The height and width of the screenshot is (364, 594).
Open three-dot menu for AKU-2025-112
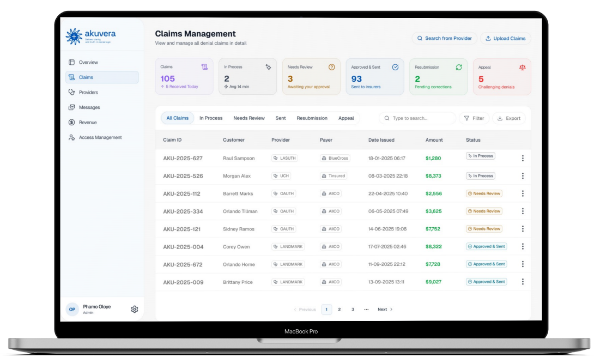coord(522,193)
